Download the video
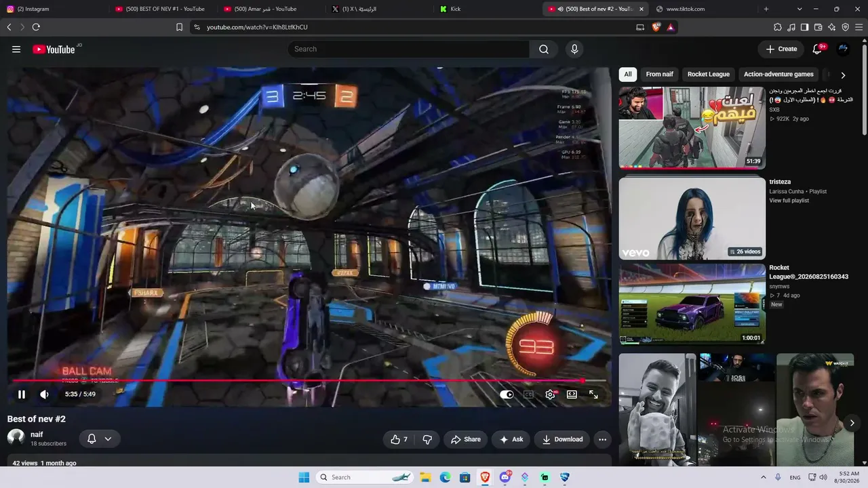Viewport: 868px width, 488px height. (x=562, y=439)
